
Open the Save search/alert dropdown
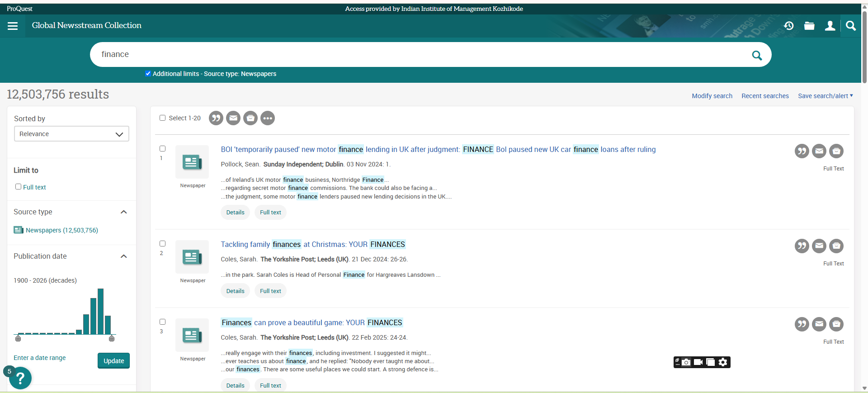(x=825, y=96)
